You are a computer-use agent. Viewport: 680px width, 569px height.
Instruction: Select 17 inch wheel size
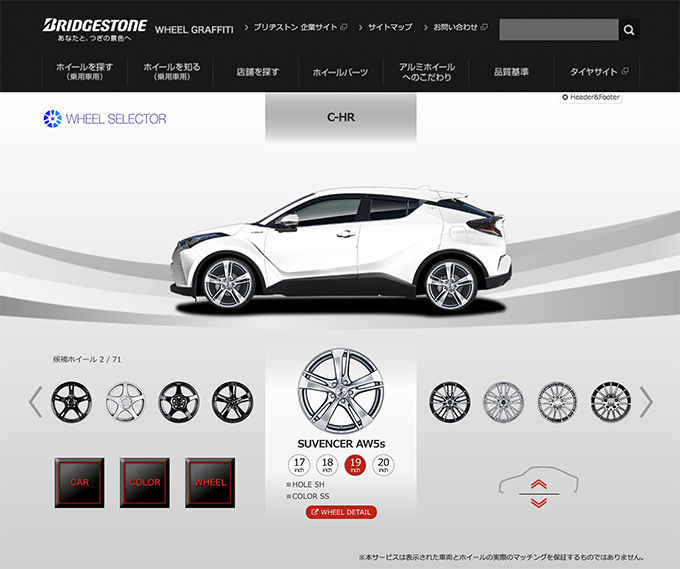pos(299,465)
